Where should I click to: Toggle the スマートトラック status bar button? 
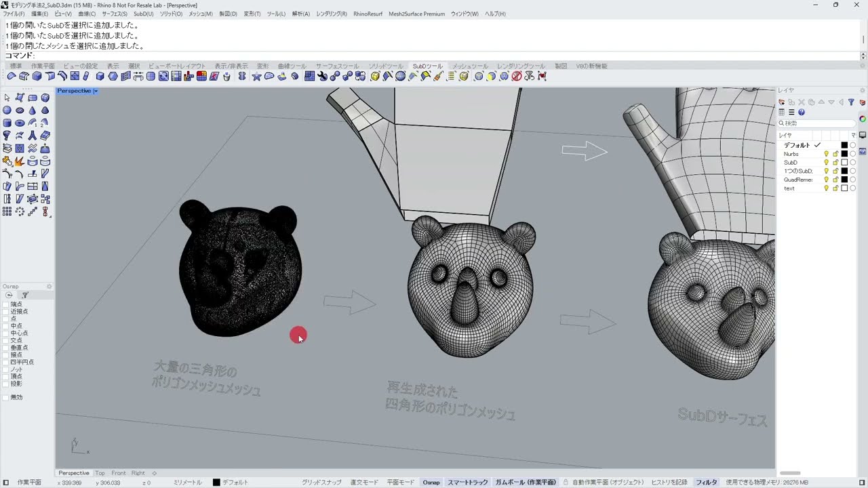468,483
